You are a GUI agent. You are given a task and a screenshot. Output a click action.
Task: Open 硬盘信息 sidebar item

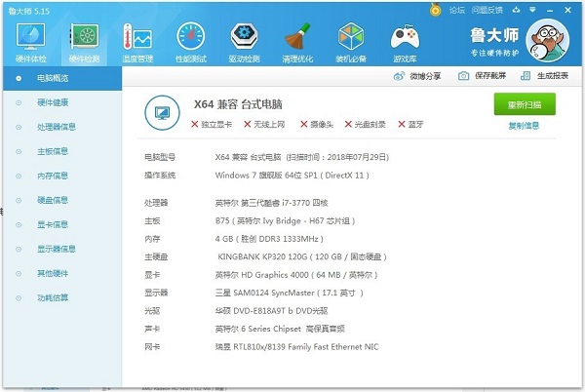pyautogui.click(x=52, y=200)
